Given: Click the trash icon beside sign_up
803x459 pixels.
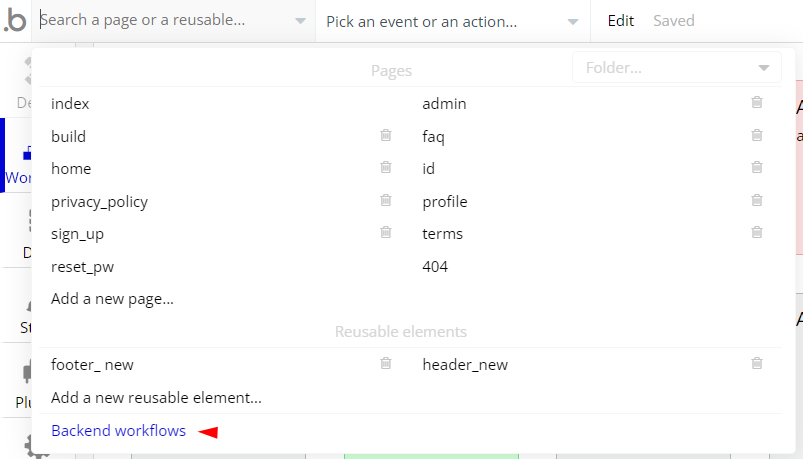Looking at the screenshot, I should [x=386, y=233].
